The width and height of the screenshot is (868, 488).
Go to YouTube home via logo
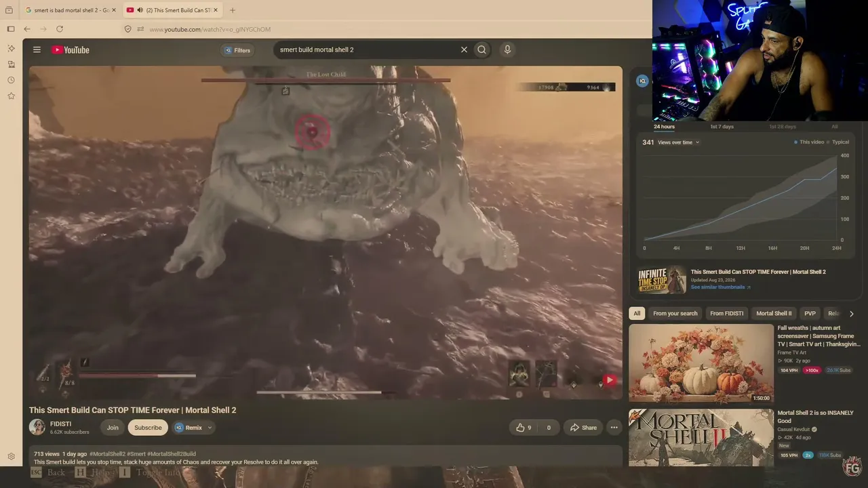tap(71, 49)
